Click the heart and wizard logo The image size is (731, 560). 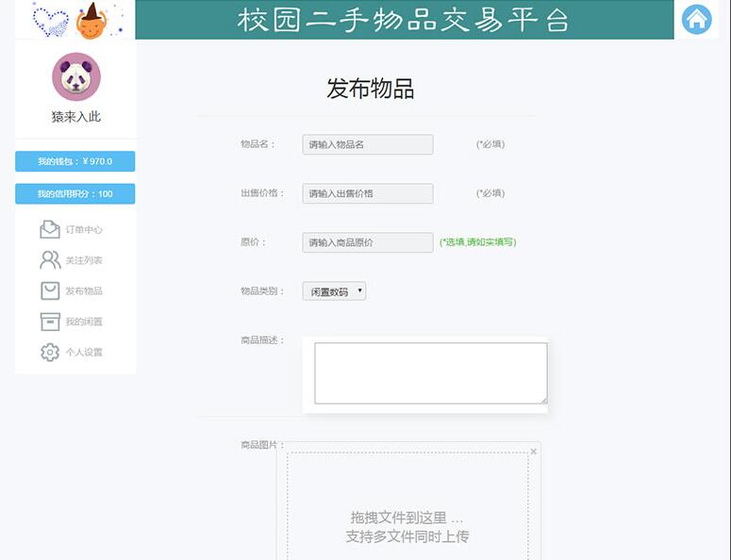point(75,20)
